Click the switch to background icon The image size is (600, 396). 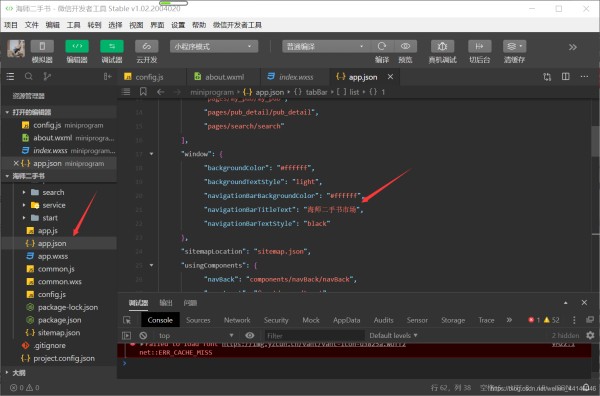click(479, 47)
